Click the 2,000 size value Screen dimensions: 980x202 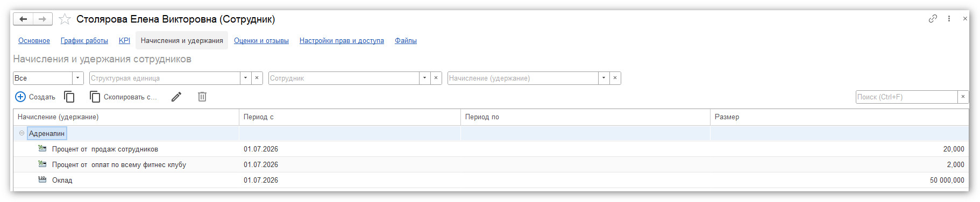click(956, 165)
